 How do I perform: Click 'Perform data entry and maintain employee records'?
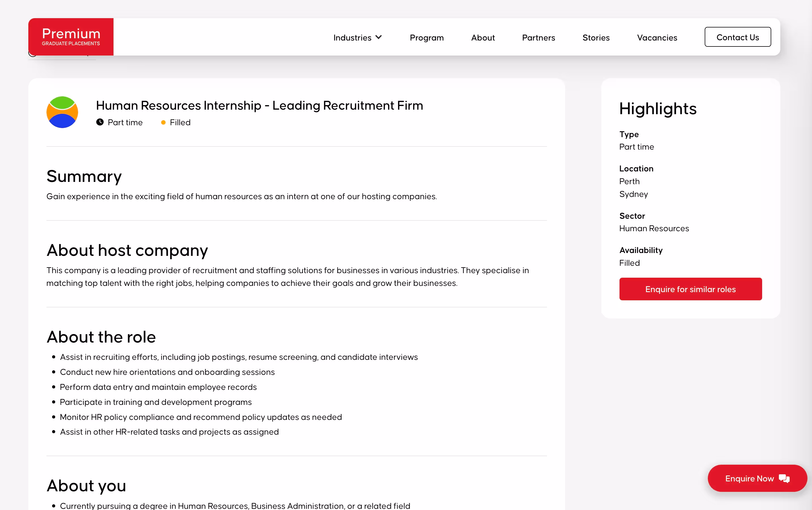click(x=158, y=387)
